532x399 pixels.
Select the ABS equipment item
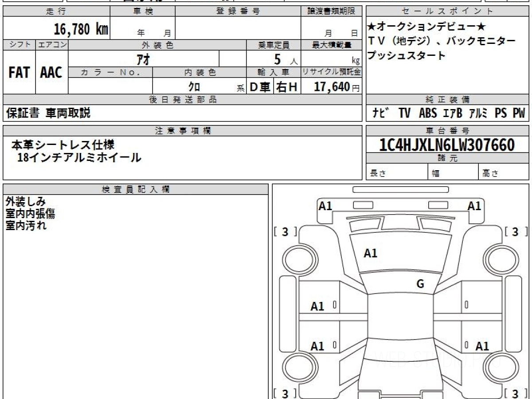(428, 113)
